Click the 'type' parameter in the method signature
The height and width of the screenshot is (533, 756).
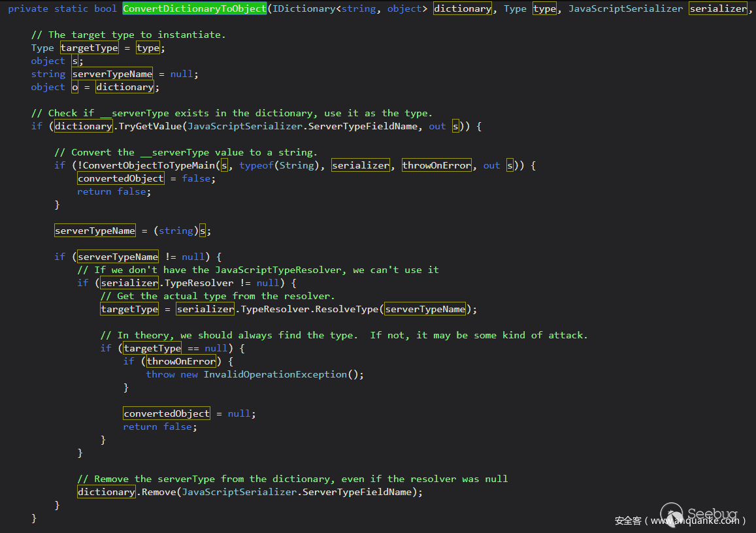coord(544,8)
